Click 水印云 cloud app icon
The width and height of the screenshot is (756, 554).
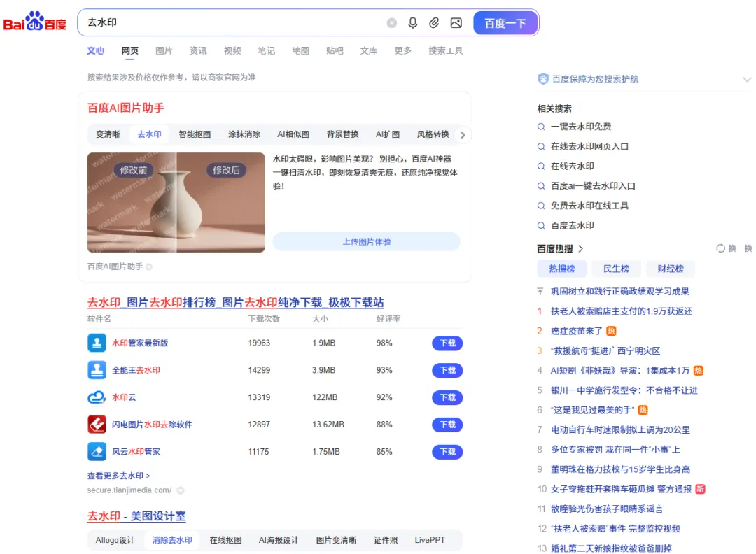(97, 397)
